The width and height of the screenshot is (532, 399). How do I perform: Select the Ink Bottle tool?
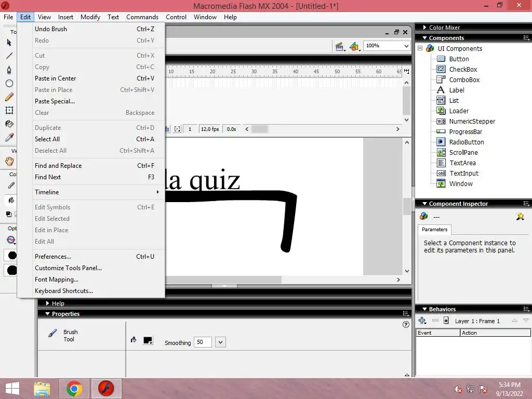[9, 124]
